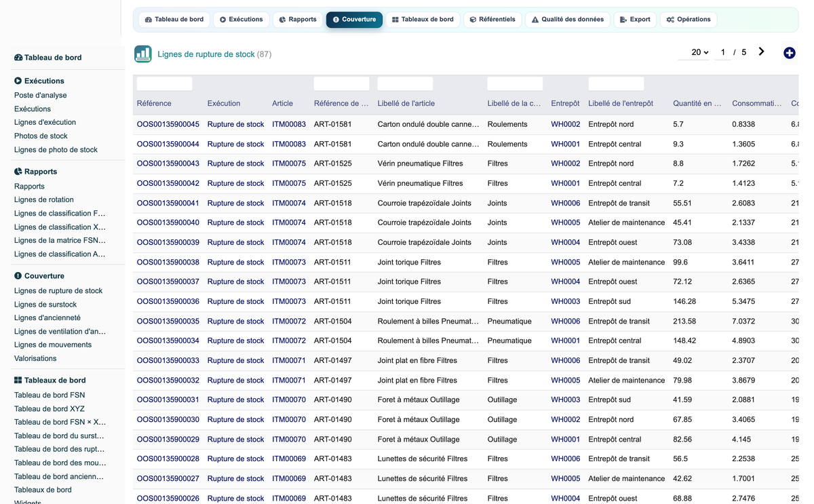Click Courroie trapézoïdale Joints in row OOS00135900040
Viewport: 814px width, 504px height.
click(425, 222)
